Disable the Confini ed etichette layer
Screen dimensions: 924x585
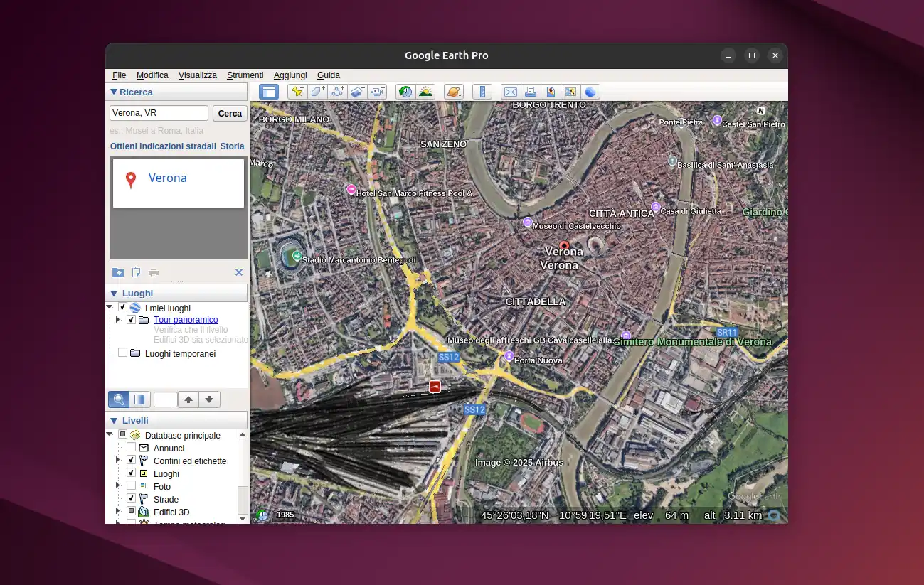pyautogui.click(x=132, y=461)
